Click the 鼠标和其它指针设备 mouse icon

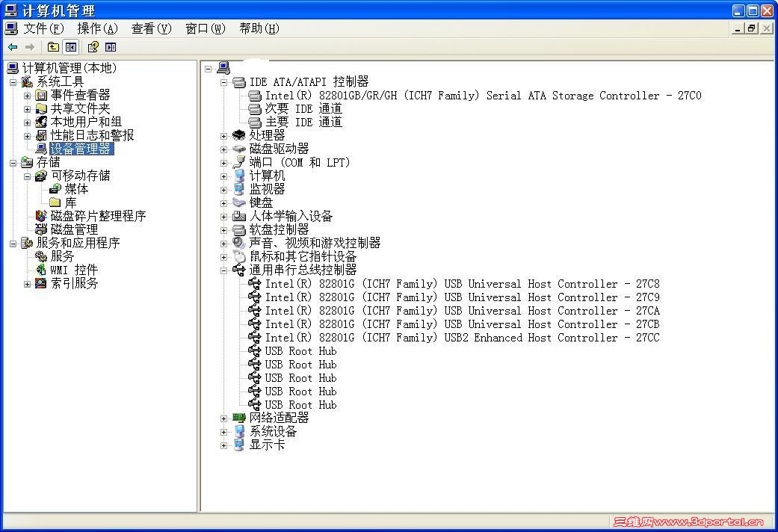click(x=239, y=256)
